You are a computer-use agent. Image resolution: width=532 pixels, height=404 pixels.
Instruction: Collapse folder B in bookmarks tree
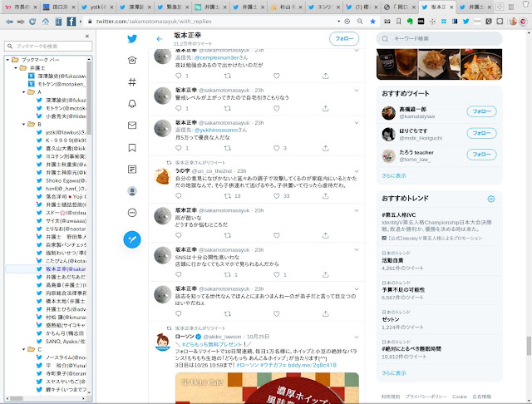[x=24, y=124]
